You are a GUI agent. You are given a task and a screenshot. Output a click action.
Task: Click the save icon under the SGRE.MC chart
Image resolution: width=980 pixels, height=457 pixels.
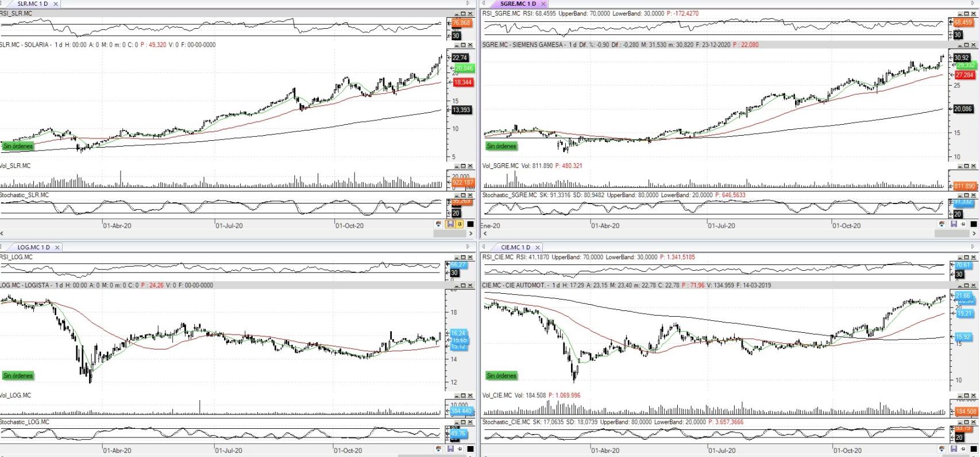pos(954,224)
